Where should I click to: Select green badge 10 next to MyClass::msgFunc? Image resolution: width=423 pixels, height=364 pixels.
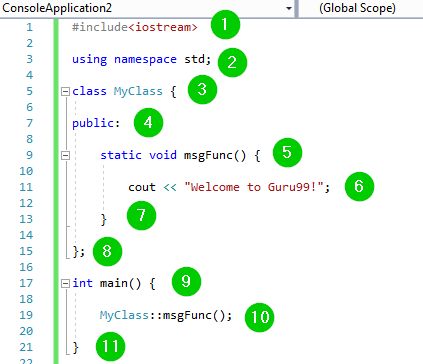pyautogui.click(x=259, y=317)
